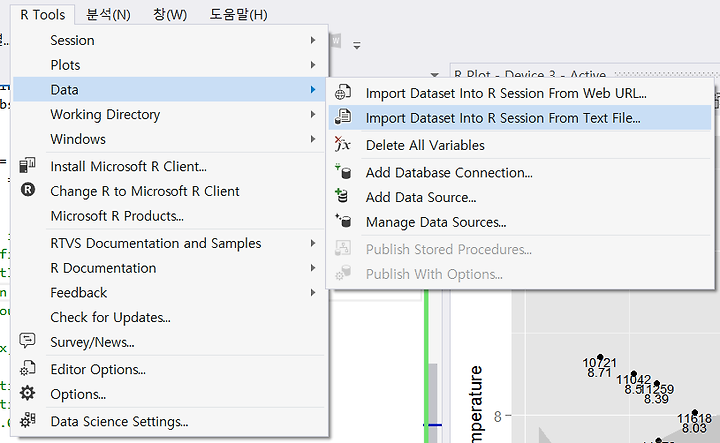Viewport: 720px width, 443px height.
Task: Choose Import Dataset Into R Session From Text File
Action: [x=520, y=118]
